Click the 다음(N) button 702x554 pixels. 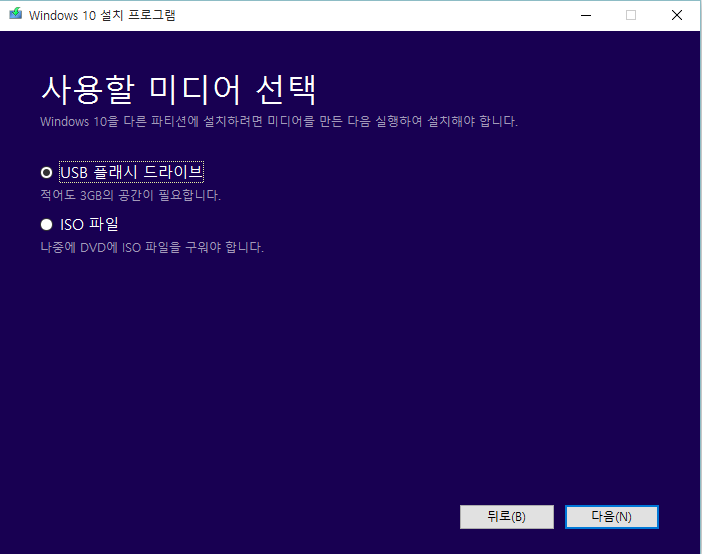coord(612,517)
